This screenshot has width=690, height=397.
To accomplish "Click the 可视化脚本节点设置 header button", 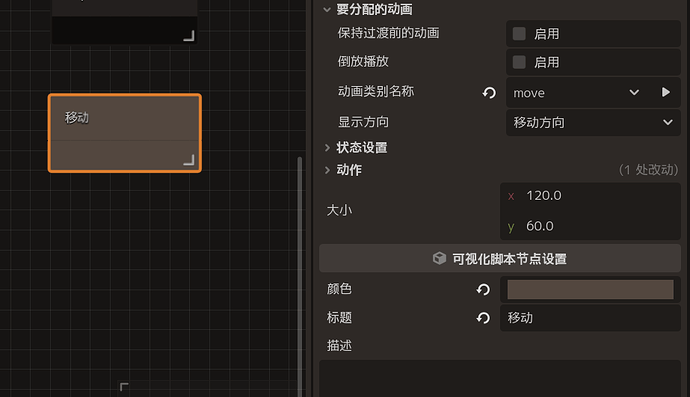I will click(x=500, y=258).
